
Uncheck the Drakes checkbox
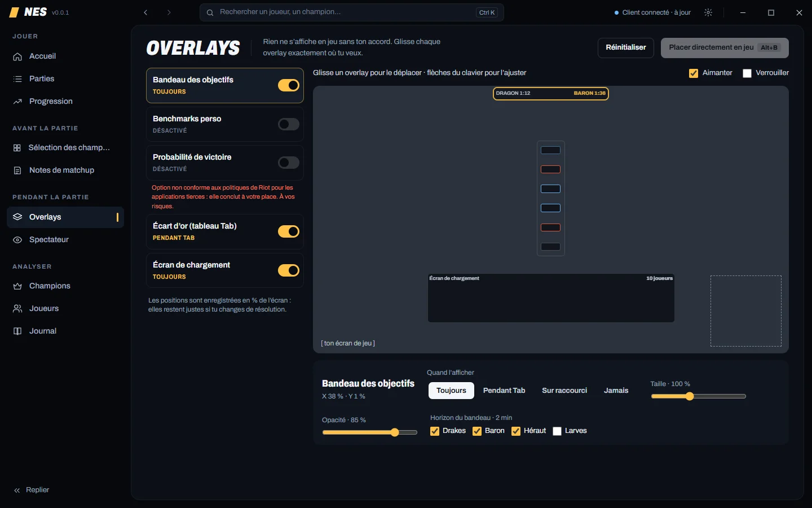coord(435,431)
